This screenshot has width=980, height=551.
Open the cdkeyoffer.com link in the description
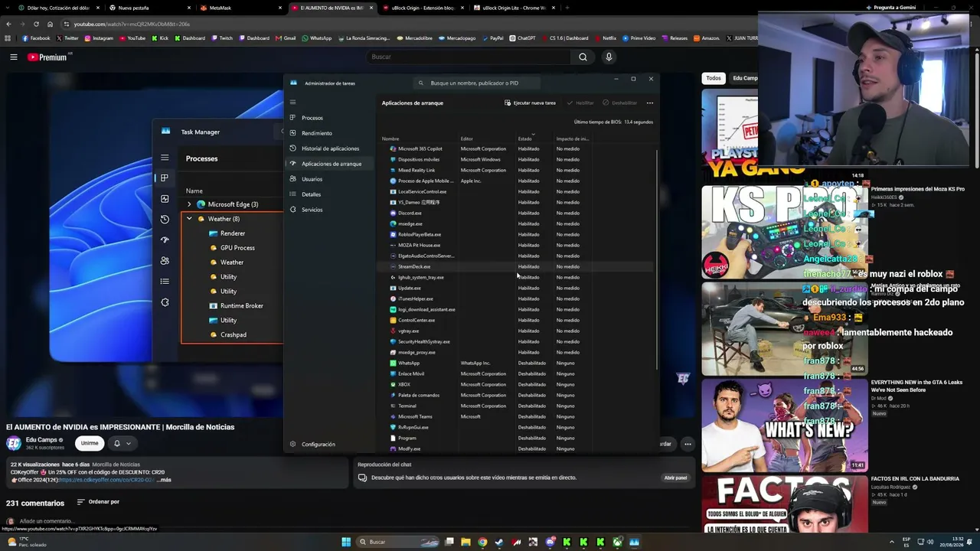(106, 480)
